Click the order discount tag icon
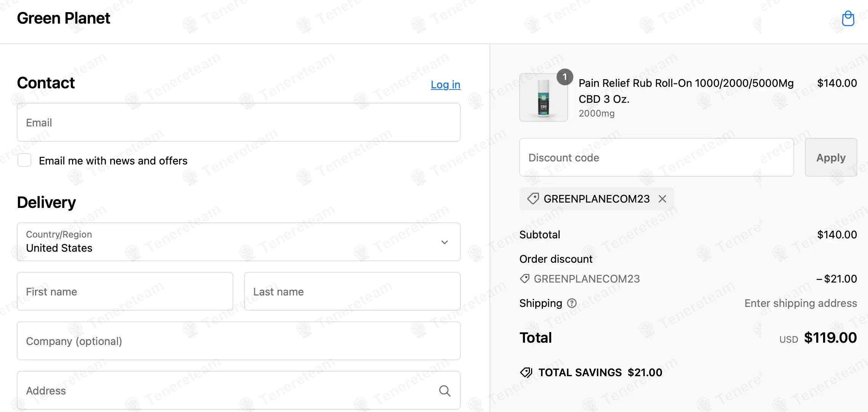This screenshot has height=412, width=868. 525,279
